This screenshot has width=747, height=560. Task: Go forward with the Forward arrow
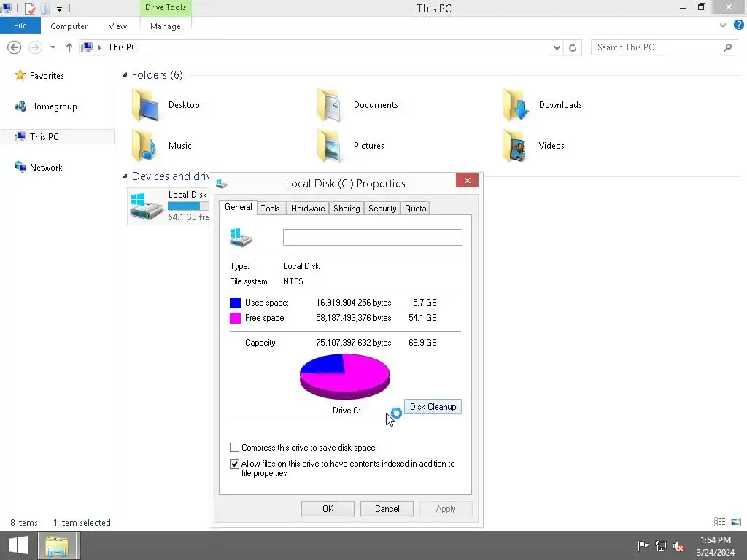35,47
